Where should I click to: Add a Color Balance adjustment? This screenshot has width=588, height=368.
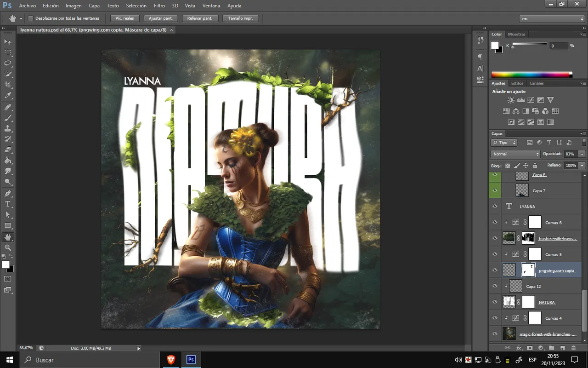[x=516, y=111]
